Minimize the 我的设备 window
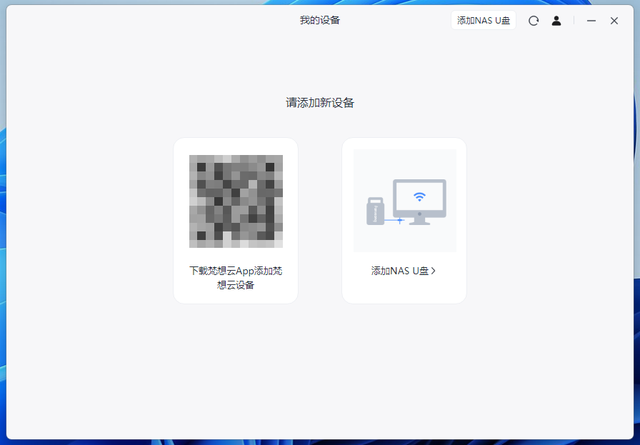This screenshot has height=445, width=640. [591, 21]
